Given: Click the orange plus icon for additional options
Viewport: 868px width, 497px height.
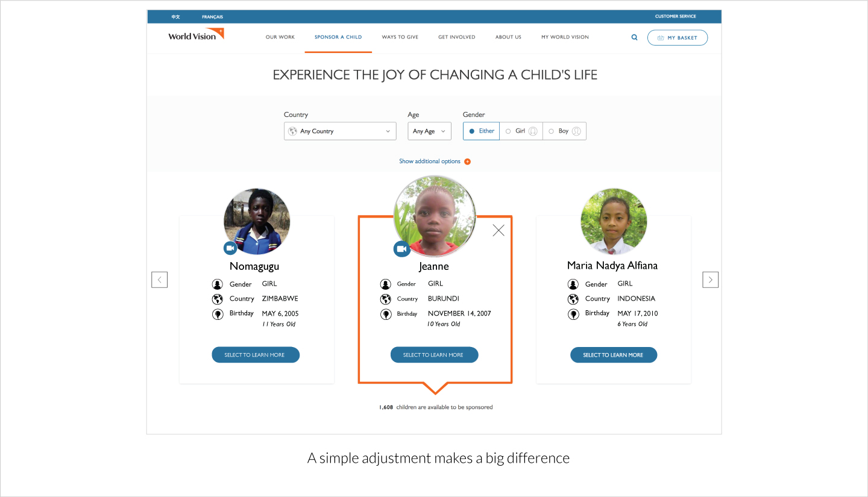Looking at the screenshot, I should (468, 161).
